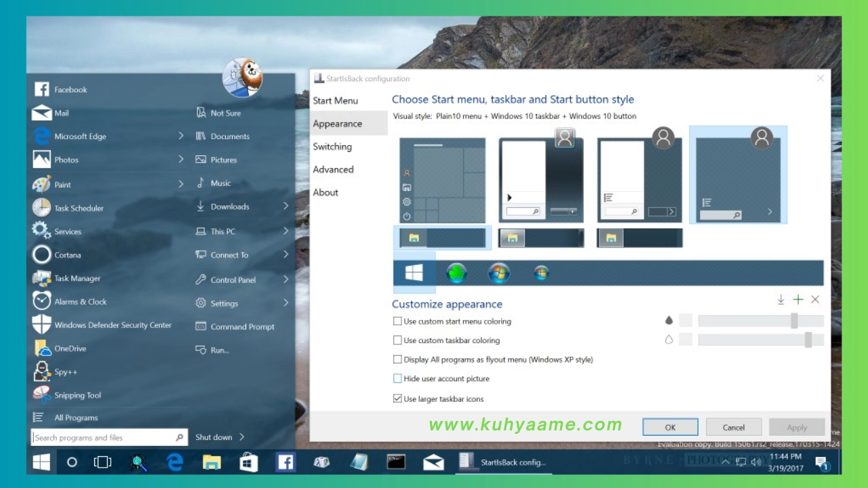Pick start menu custom color swatch
The image size is (868, 488).
(686, 321)
